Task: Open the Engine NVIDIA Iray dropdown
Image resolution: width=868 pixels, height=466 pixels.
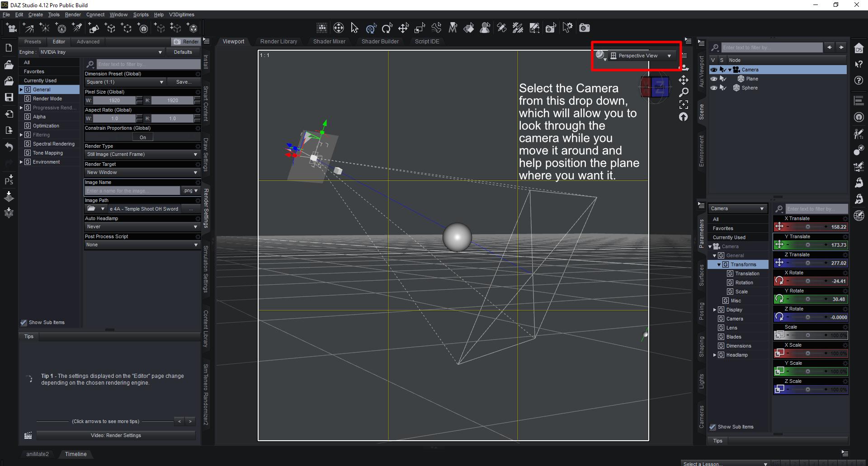Action: (x=101, y=52)
